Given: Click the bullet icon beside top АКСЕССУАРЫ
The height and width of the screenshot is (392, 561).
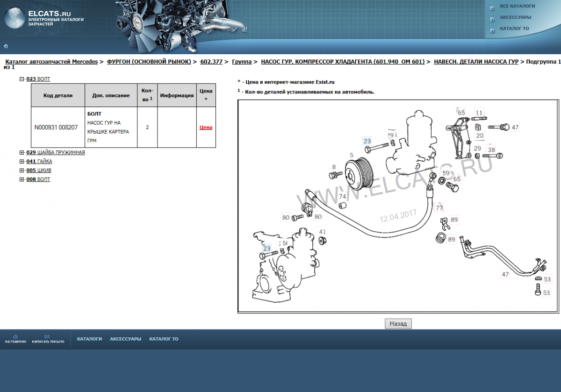Looking at the screenshot, I should pos(492,19).
